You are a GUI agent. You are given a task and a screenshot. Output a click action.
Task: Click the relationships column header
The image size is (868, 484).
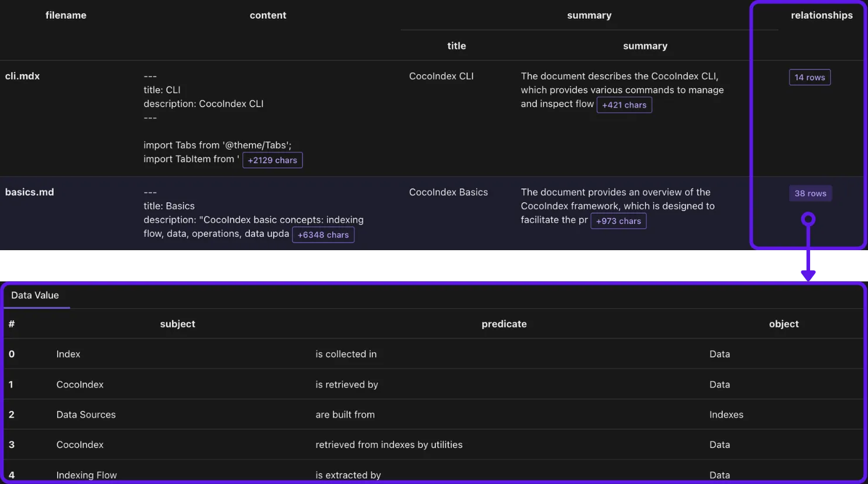[x=821, y=15]
